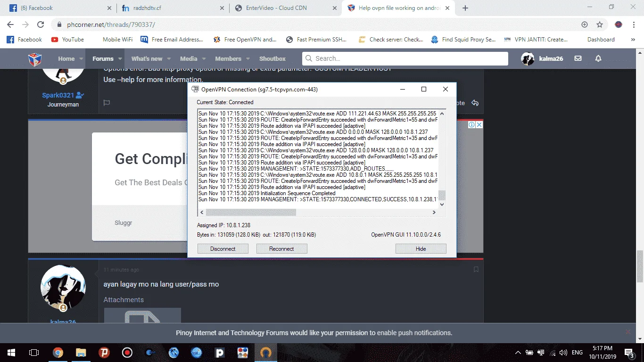Open the What's new navigation item

[x=147, y=59]
